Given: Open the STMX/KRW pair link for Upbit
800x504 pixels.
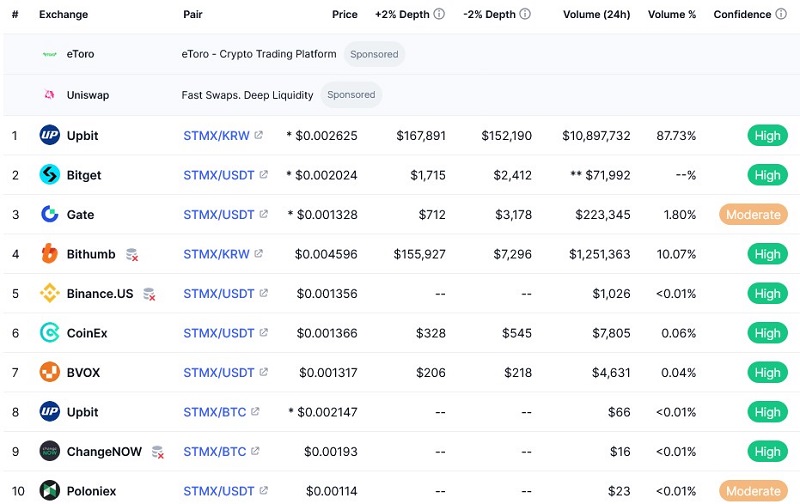Looking at the screenshot, I should pos(216,135).
